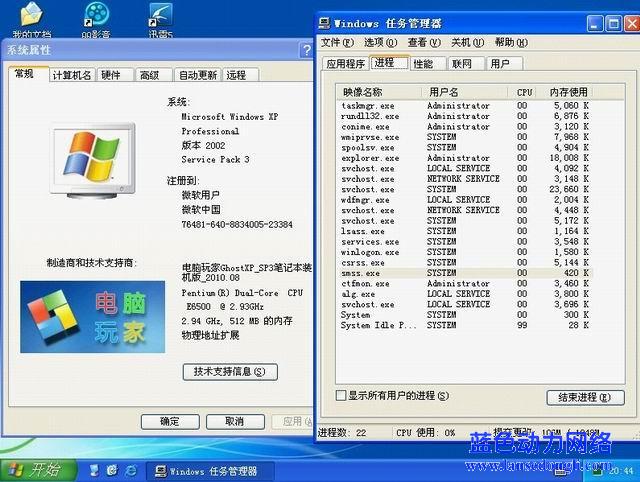Click the product ID 76481-640-8834005-23384

(x=237, y=224)
